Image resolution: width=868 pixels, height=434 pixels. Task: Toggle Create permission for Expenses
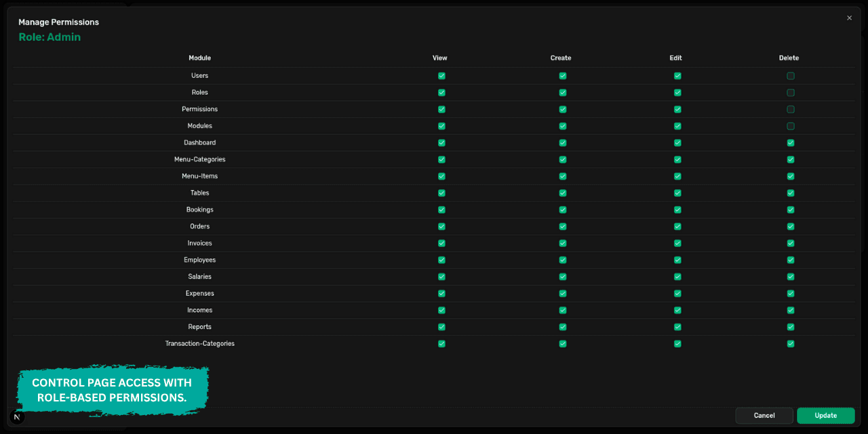coord(562,293)
